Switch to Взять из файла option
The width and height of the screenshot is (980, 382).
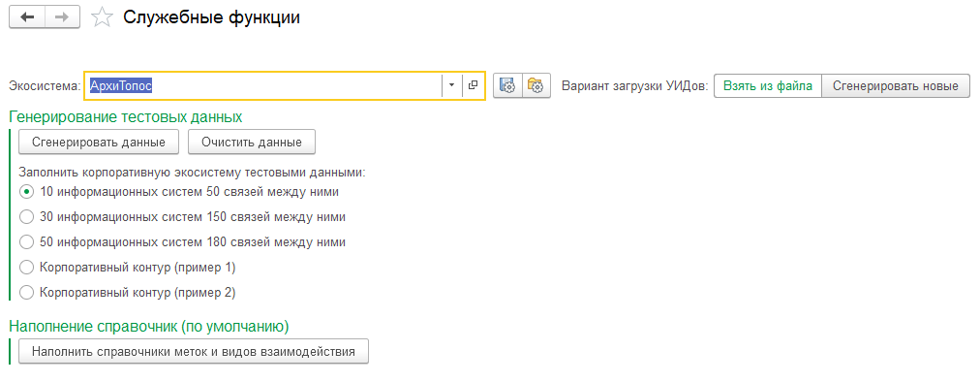768,85
